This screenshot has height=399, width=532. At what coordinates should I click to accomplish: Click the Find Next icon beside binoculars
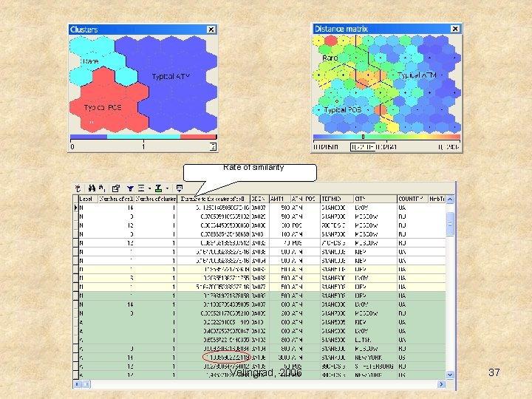click(x=102, y=188)
